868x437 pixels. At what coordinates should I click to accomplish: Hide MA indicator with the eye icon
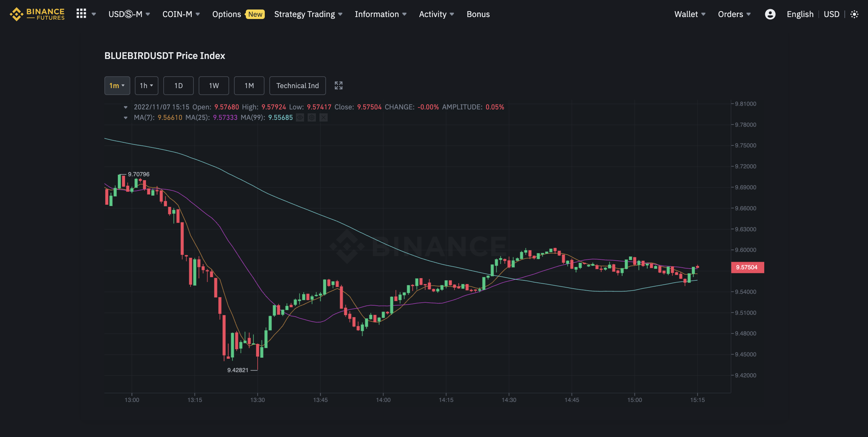point(300,118)
